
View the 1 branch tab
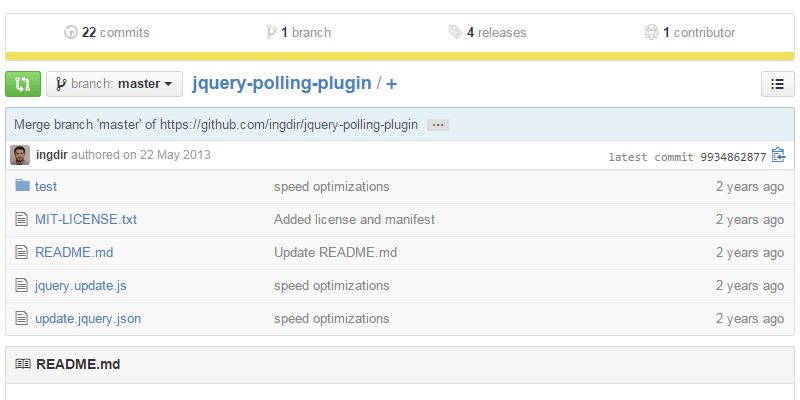298,32
